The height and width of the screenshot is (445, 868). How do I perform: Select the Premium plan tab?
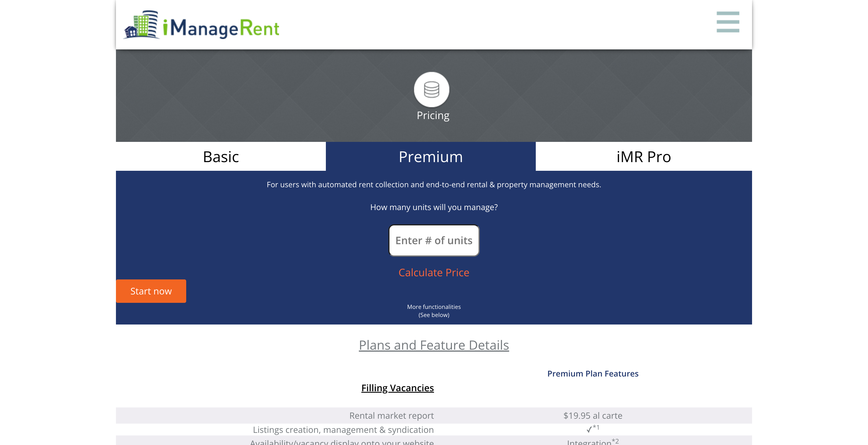tap(430, 156)
